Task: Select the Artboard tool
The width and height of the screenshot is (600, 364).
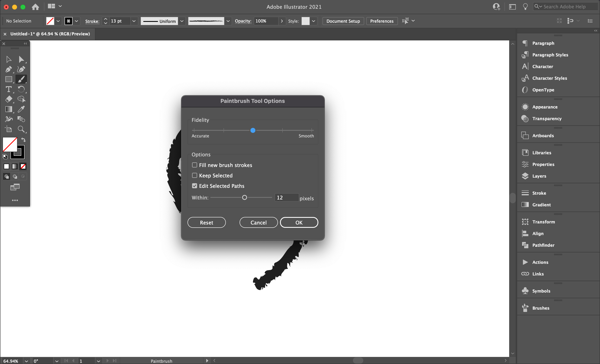Action: 9,129
